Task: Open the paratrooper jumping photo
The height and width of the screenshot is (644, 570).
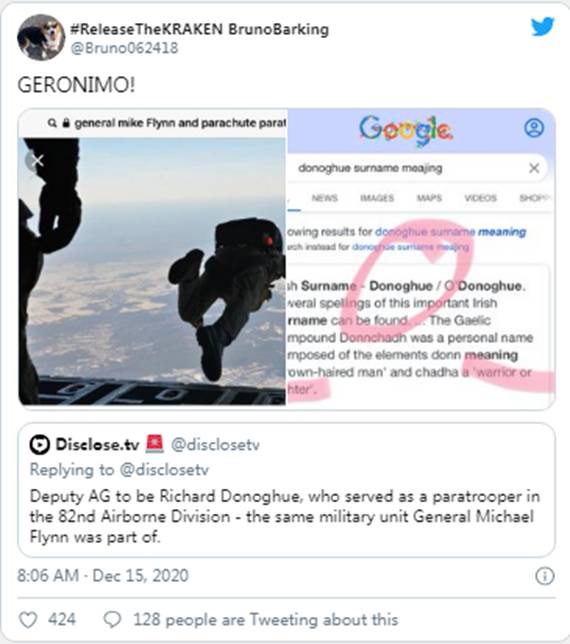Action: [152, 271]
